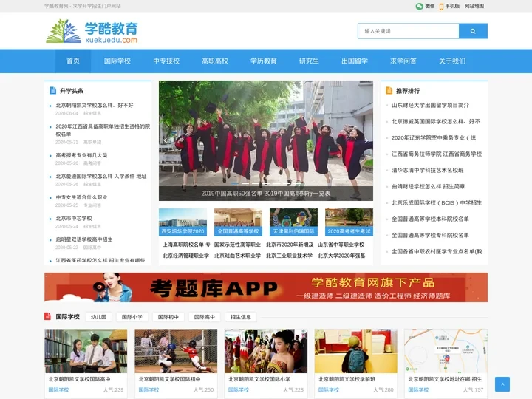532x399 pixels.
Task: Open link 北京经济管理职业学
Action: tap(185, 256)
